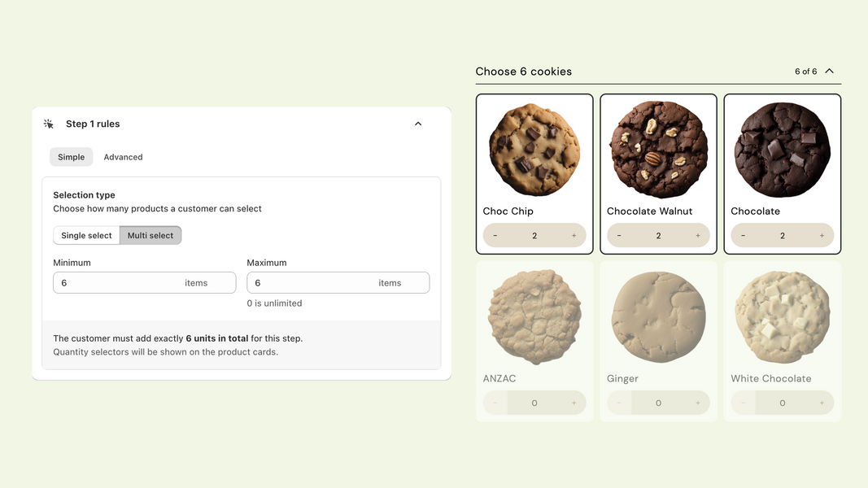Switch to the Advanced tab
The image size is (868, 488).
[123, 157]
